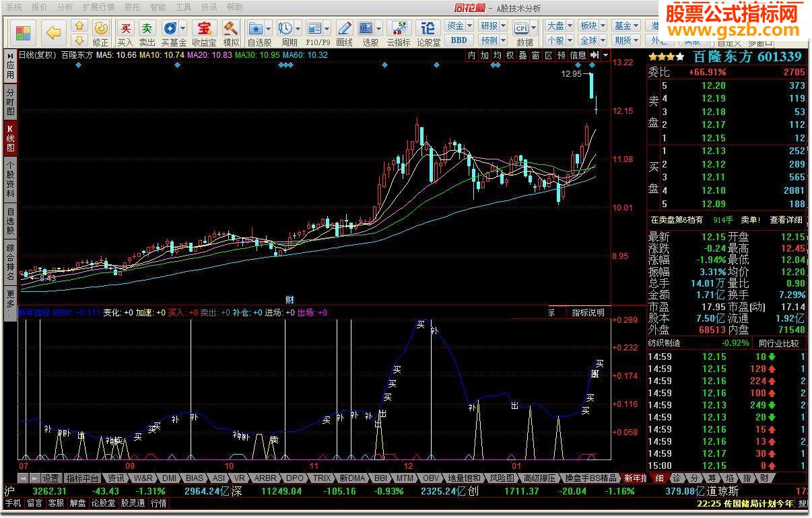
Task: Click the 周期 period clock icon
Action: (285, 28)
